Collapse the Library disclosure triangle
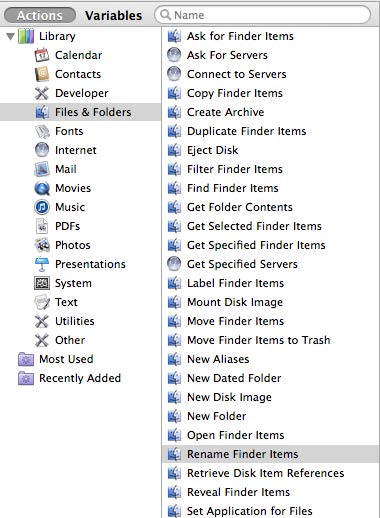Screen dimensions: 380x518 11,36
